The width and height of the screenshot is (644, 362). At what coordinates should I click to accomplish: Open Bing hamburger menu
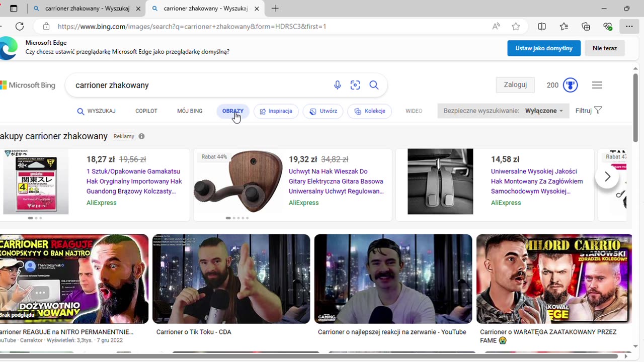click(597, 85)
